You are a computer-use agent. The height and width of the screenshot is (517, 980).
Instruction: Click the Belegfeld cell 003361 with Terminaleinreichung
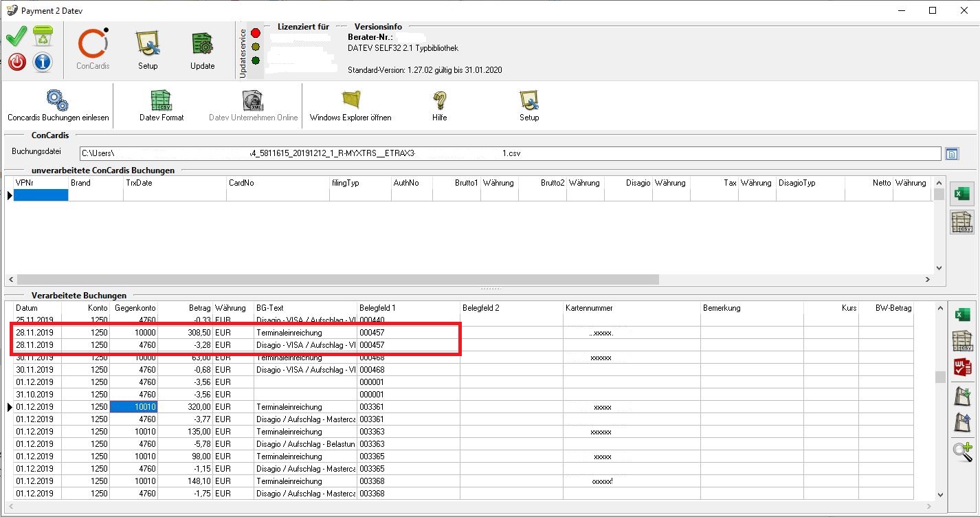409,407
